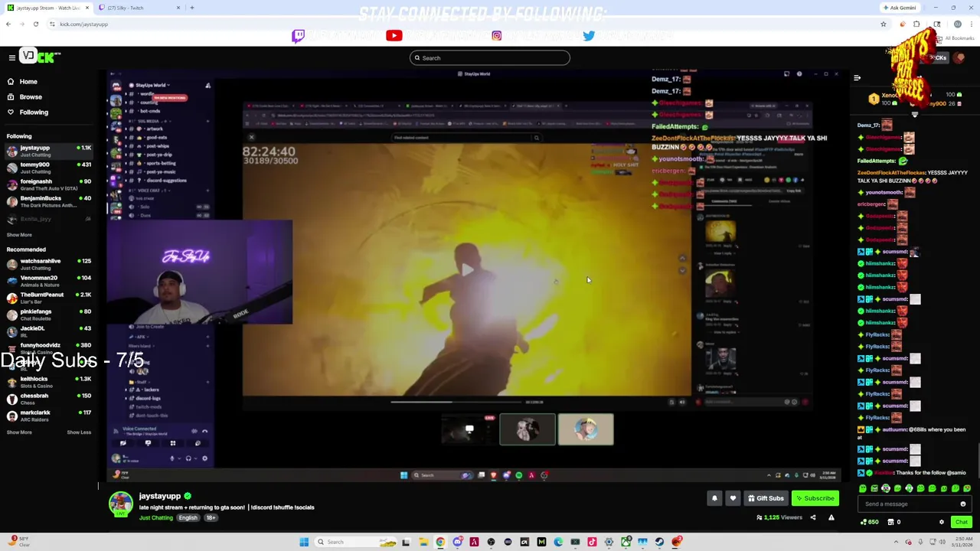Collapse chat panel with arrow icon
This screenshot has width=980, height=551.
coord(857,78)
